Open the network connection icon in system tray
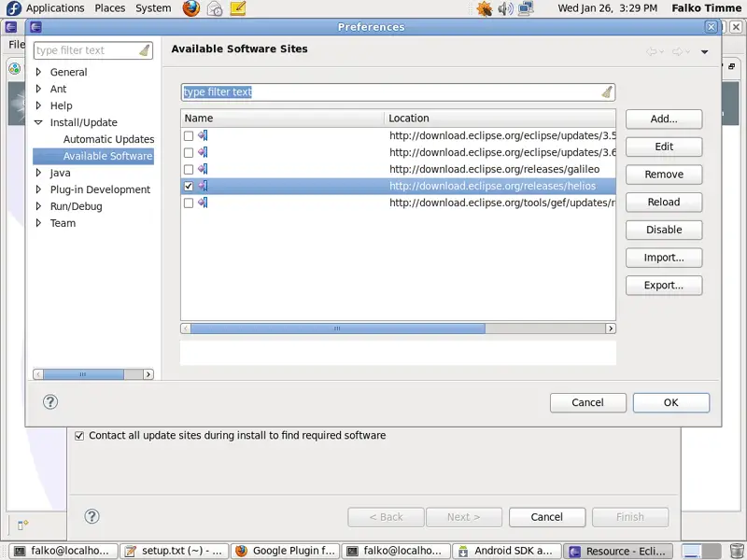The image size is (747, 560). pyautogui.click(x=526, y=8)
